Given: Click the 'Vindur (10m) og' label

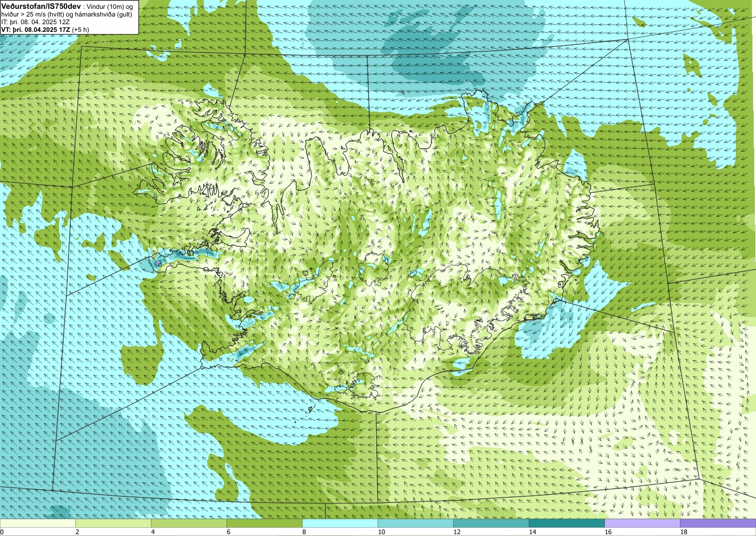Looking at the screenshot, I should click(x=111, y=6).
